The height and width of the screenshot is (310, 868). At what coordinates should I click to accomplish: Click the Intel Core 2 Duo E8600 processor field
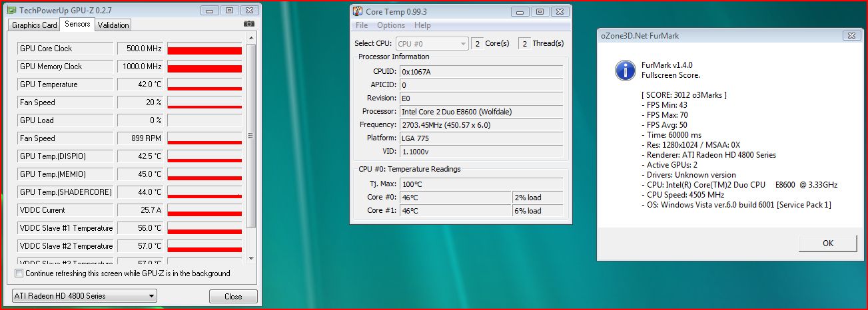pyautogui.click(x=480, y=112)
